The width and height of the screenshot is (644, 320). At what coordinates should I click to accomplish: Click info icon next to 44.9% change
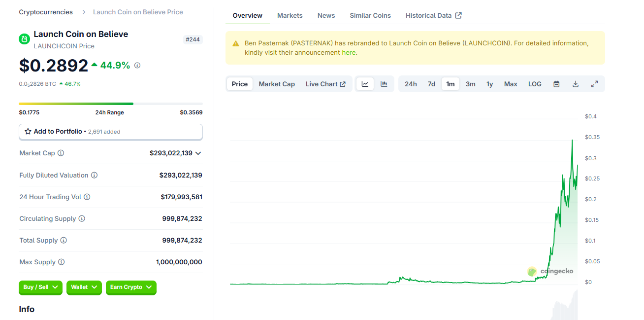pos(137,65)
